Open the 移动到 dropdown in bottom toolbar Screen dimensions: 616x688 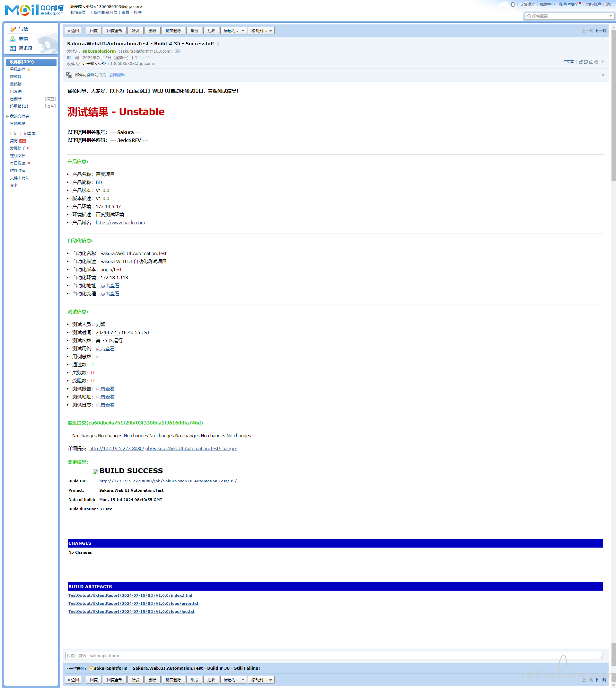point(261,680)
